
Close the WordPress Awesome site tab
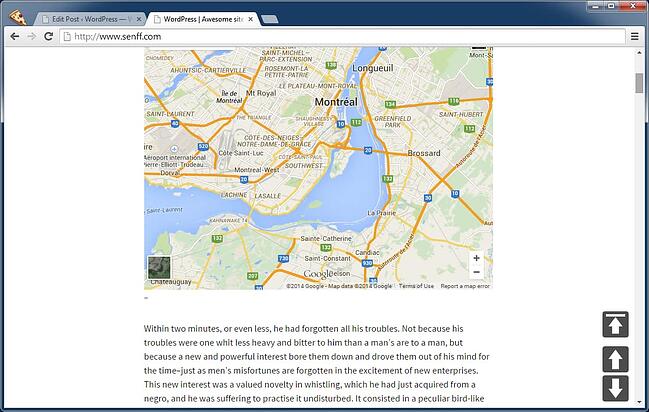tap(250, 19)
